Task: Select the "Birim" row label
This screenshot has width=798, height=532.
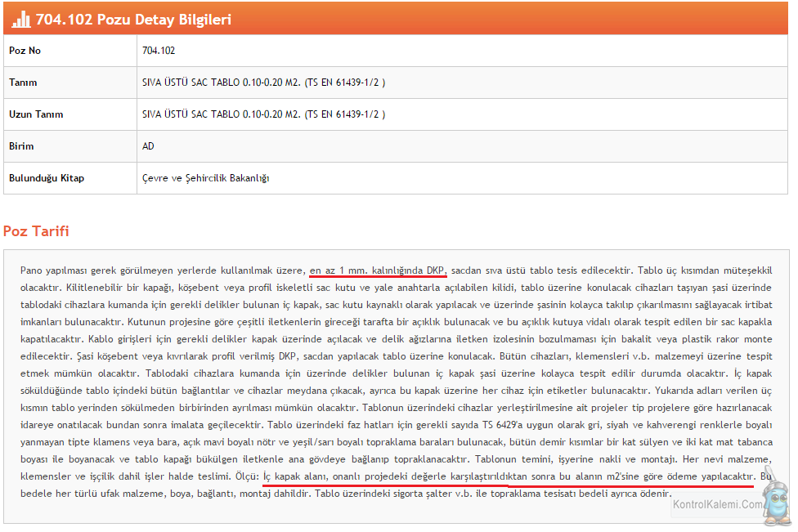Action: pyautogui.click(x=21, y=146)
